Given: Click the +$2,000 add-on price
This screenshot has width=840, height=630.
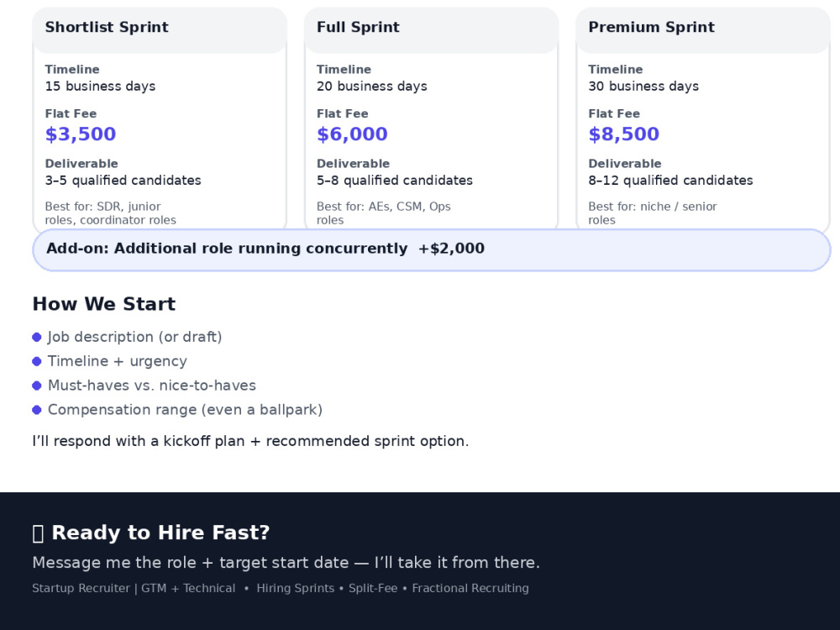Looking at the screenshot, I should [x=451, y=249].
